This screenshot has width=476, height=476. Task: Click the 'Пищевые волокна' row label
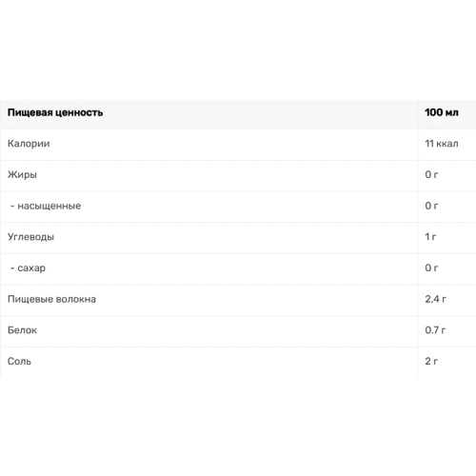51,299
